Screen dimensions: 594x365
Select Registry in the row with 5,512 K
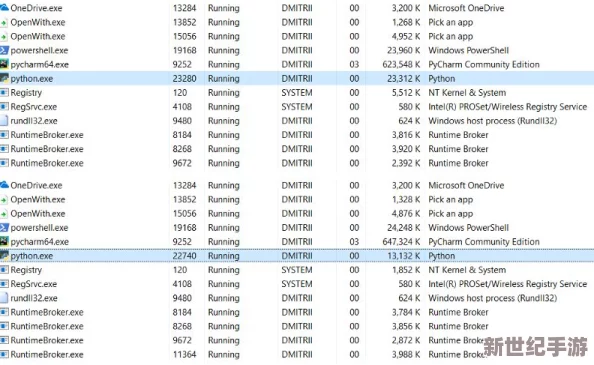point(26,93)
